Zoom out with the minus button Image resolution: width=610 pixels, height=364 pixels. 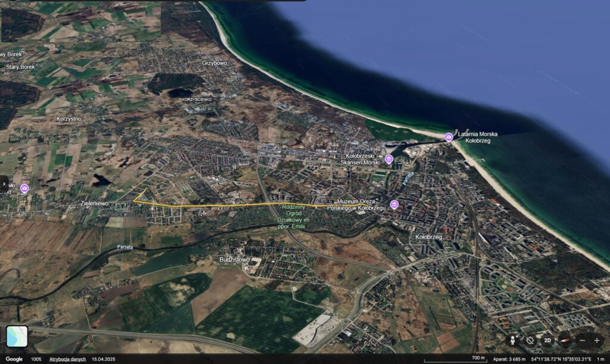coord(583,340)
